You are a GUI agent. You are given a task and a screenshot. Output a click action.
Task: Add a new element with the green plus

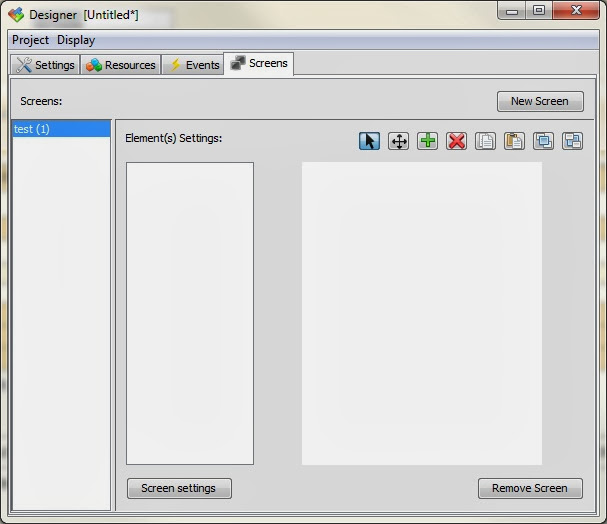click(x=427, y=141)
